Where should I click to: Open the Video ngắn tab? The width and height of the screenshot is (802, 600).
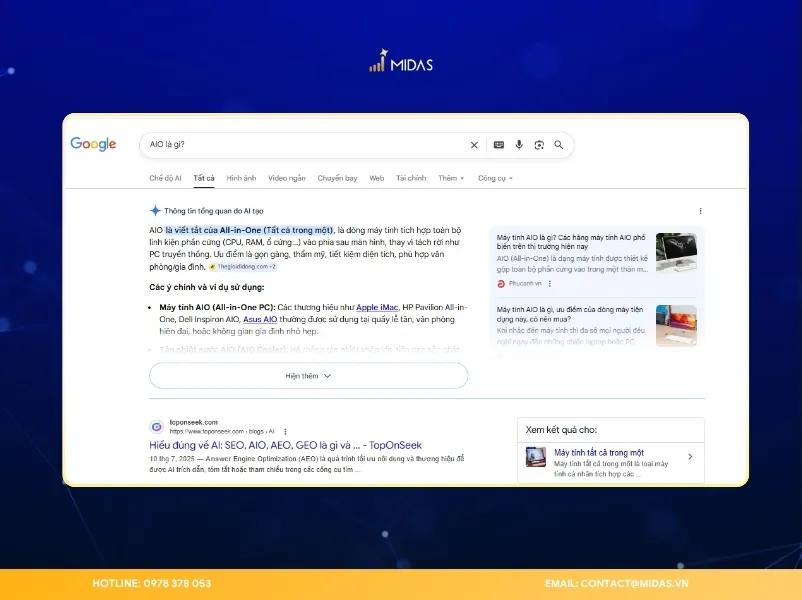[x=287, y=178]
